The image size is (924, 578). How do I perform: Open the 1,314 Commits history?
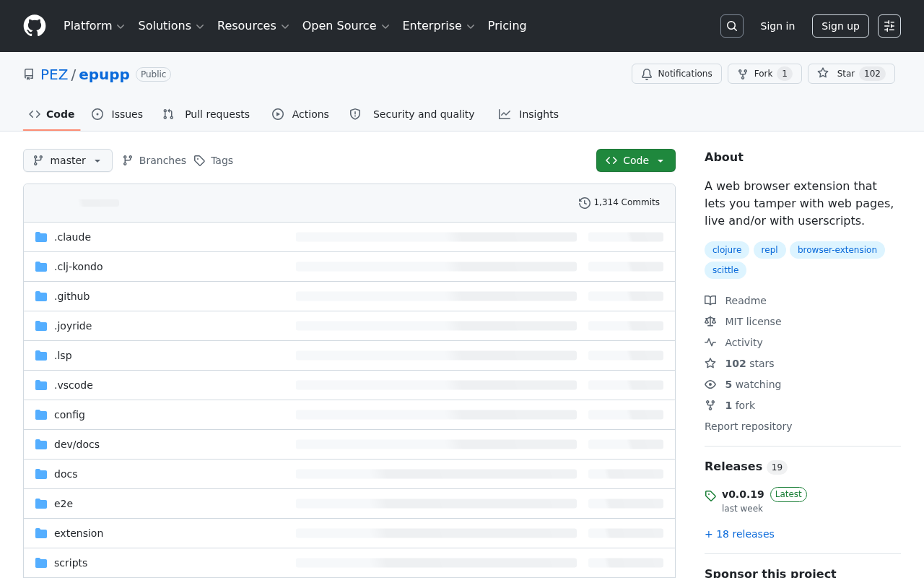[x=619, y=203]
